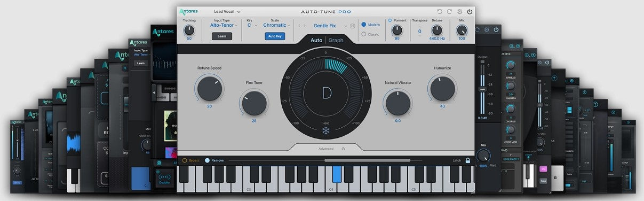The height and width of the screenshot is (201, 644).
Task: Click the Flex Tune knob
Action: tap(254, 103)
